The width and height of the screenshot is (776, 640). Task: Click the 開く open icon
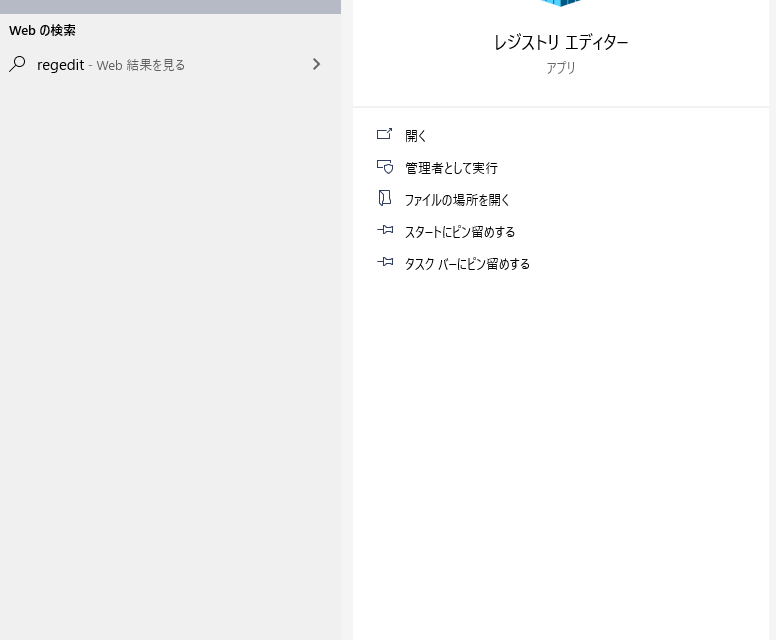pyautogui.click(x=385, y=134)
